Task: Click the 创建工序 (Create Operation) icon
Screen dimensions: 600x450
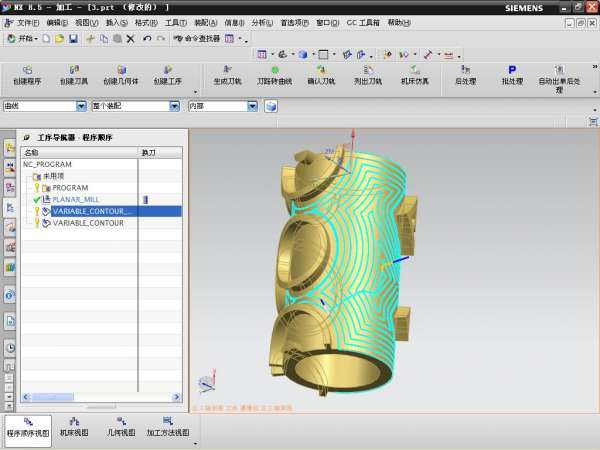Action: [x=168, y=75]
